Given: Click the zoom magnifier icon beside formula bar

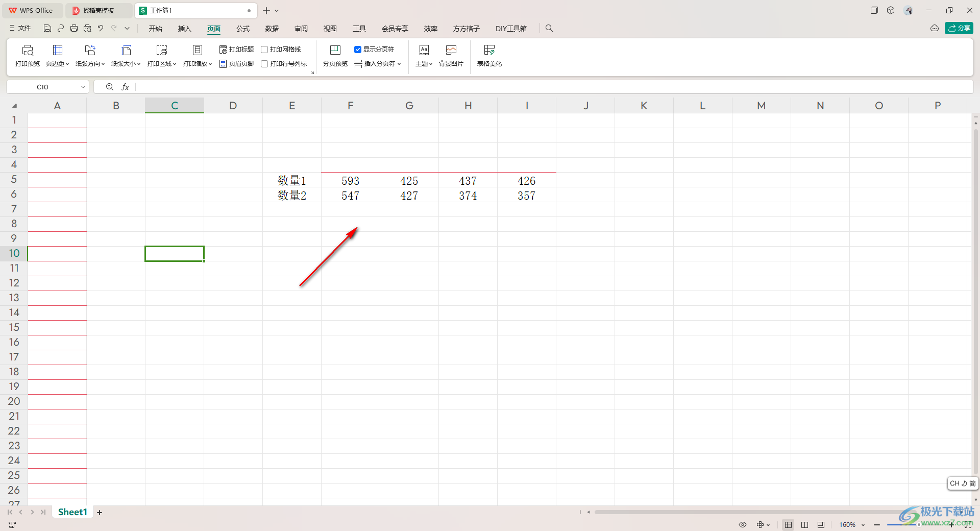Looking at the screenshot, I should [x=109, y=87].
